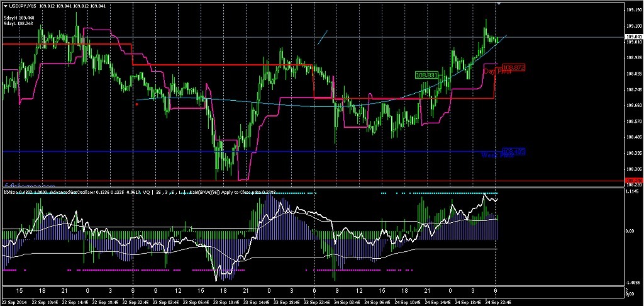The height and width of the screenshot is (306, 644).
Task: Click the 23 Sep 10:45 time label
Action: [x=226, y=302]
